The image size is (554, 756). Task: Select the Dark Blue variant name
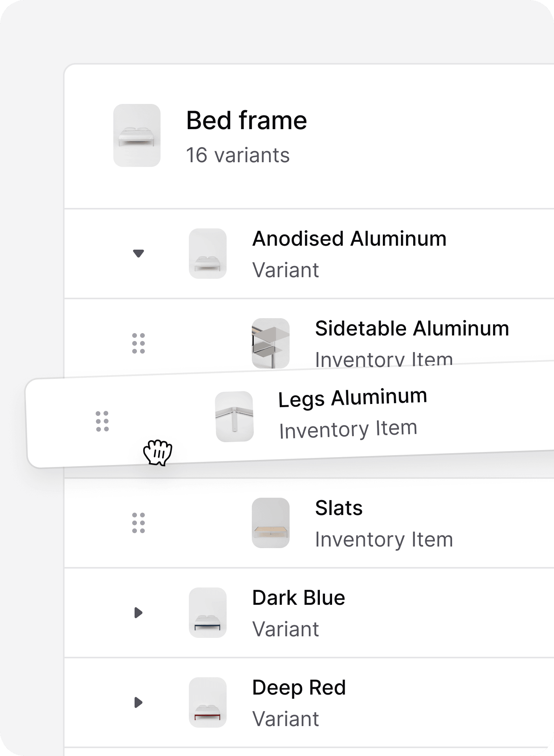pyautogui.click(x=299, y=598)
